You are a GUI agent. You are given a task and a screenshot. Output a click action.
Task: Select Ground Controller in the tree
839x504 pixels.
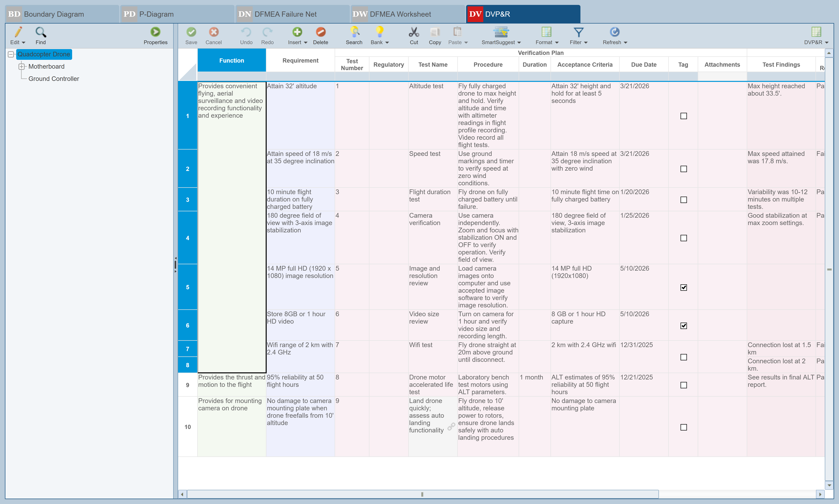click(x=54, y=79)
